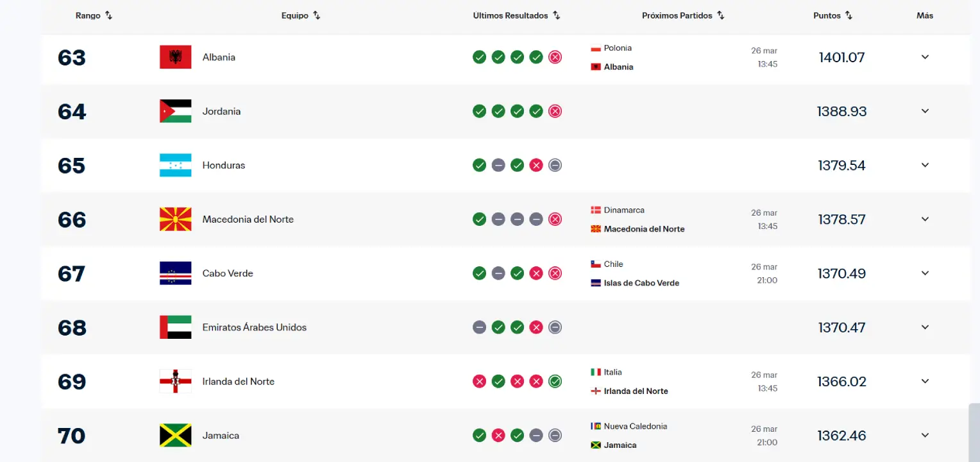The image size is (980, 462).
Task: Click the Equipo column header
Action: 295,15
